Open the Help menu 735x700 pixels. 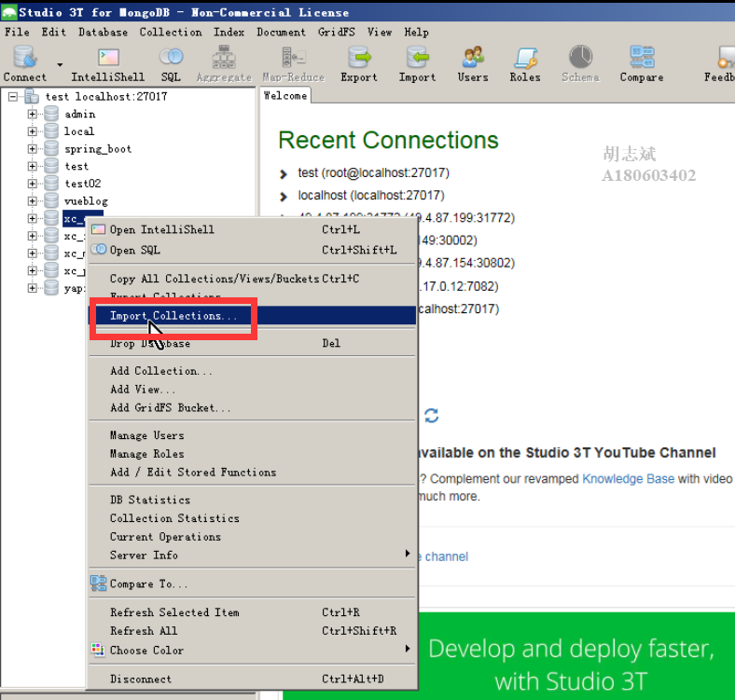416,32
